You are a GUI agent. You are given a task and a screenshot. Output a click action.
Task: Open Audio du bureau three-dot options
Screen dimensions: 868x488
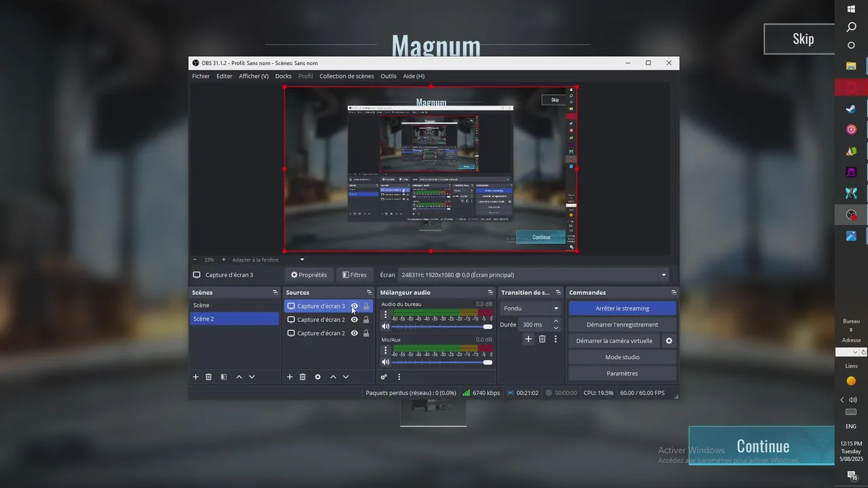click(x=386, y=315)
